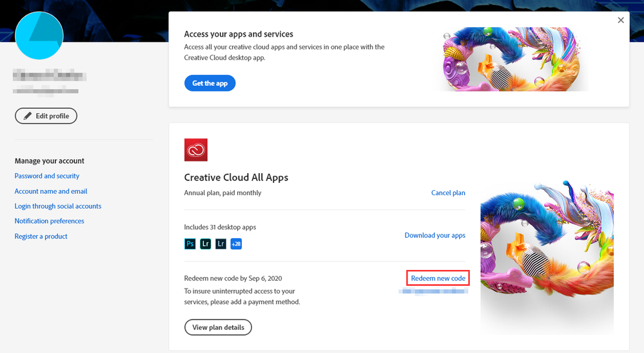Click the Photoshop (Ps) app icon

pyautogui.click(x=190, y=244)
